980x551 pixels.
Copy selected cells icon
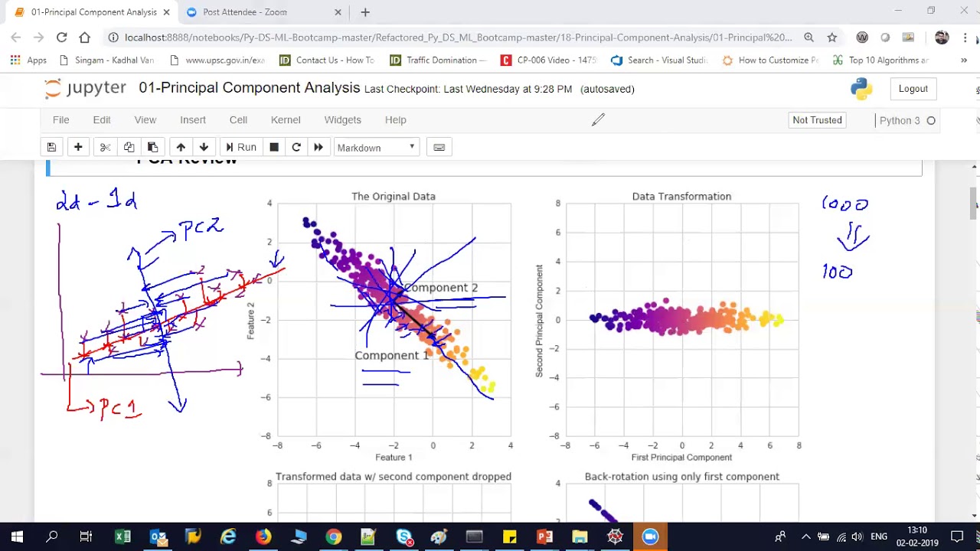point(129,147)
